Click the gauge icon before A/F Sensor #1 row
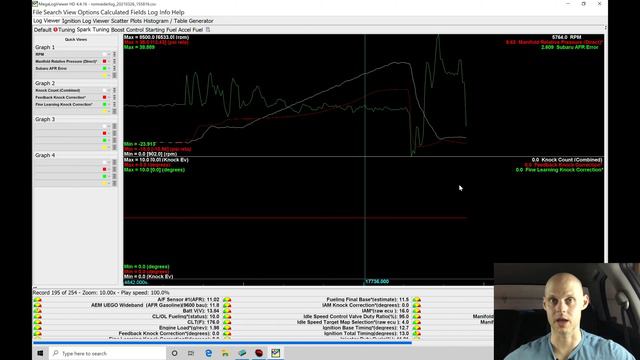Image resolution: width=640 pixels, height=360 pixels. click(37, 300)
